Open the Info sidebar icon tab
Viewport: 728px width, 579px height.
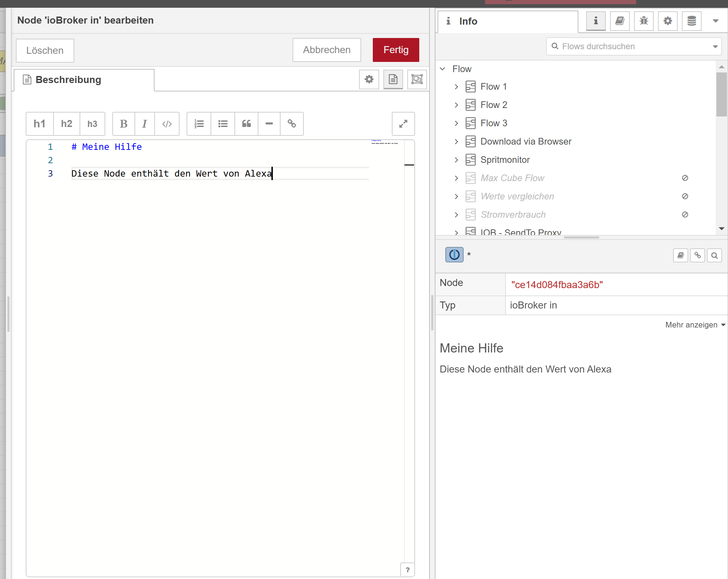(x=596, y=21)
